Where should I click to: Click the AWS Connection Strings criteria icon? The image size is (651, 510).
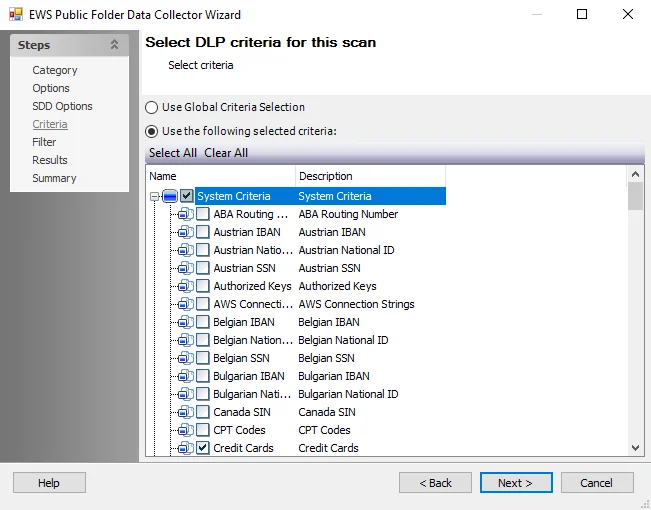pyautogui.click(x=186, y=304)
